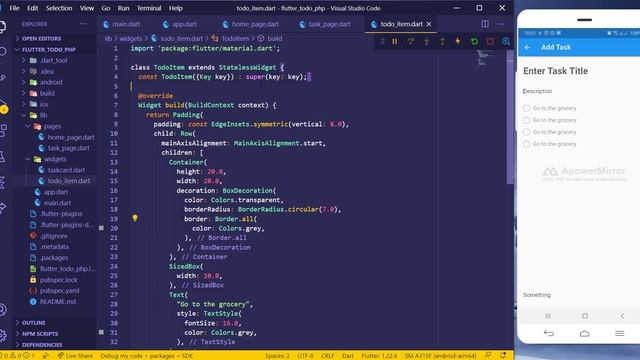640x360 pixels.
Task: Toggle breakpoint square at line 20
Action: tap(101, 228)
